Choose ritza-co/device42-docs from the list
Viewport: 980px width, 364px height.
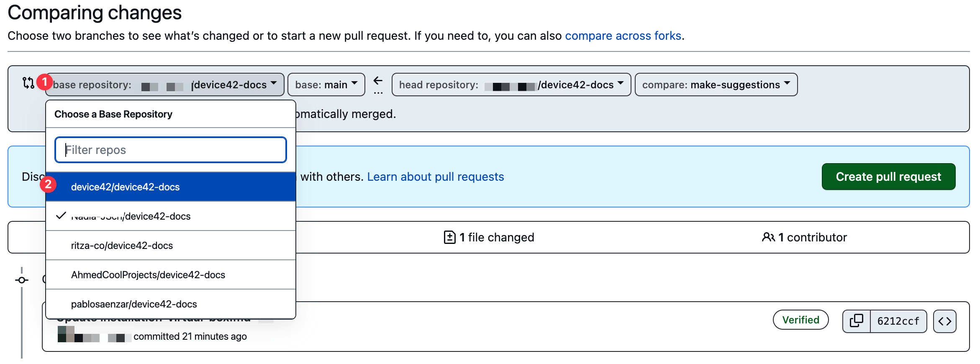pyautogui.click(x=122, y=246)
